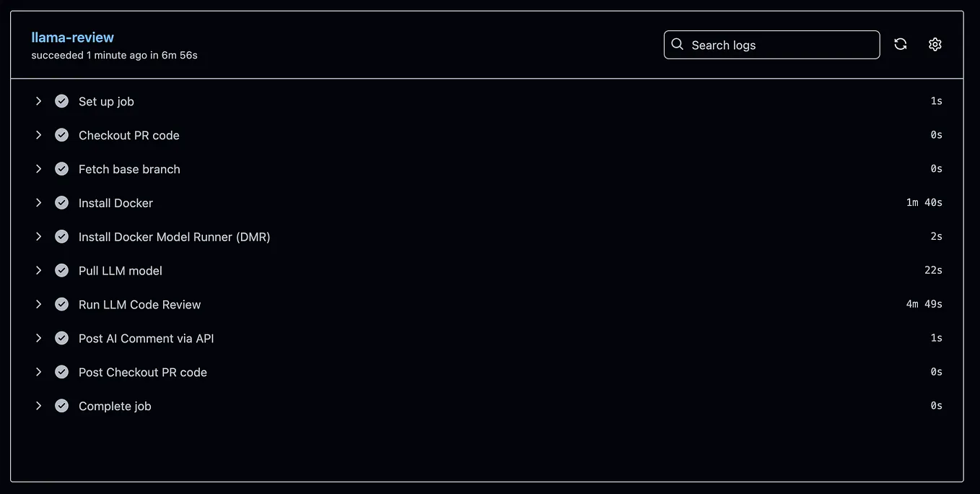Click success checkmark beside Pull LLM model
Viewport: 980px width, 494px height.
[x=62, y=271]
